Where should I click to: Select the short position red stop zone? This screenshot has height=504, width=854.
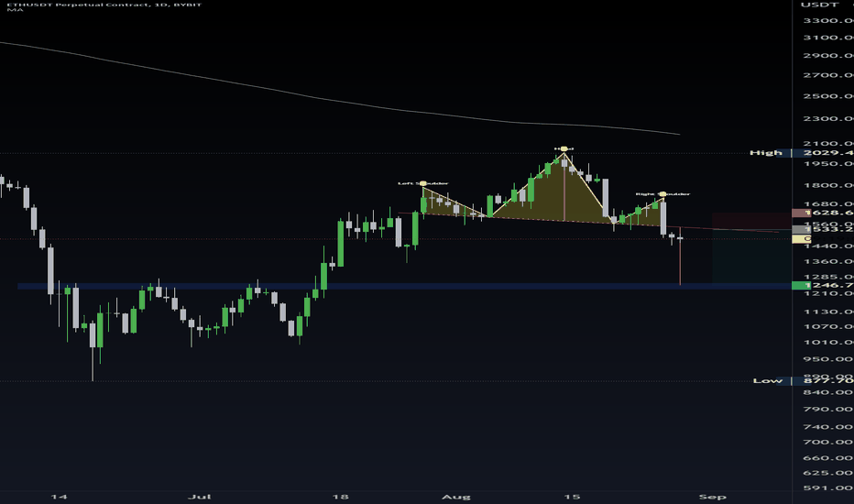coord(751,221)
